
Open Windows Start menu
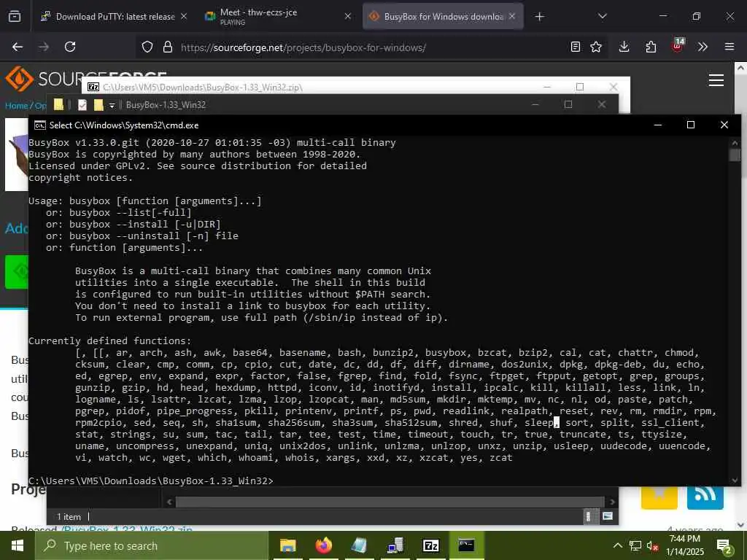coord(18,545)
